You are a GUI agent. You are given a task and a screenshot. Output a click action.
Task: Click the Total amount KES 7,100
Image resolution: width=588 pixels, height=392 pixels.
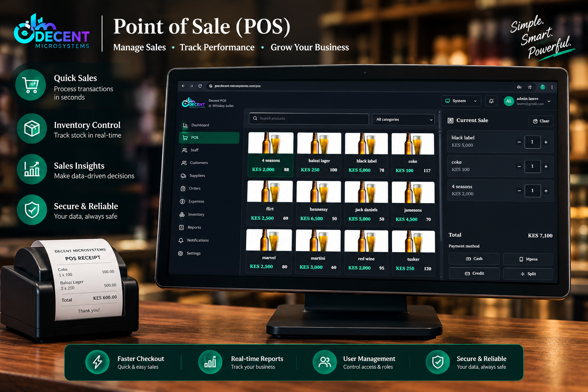click(x=540, y=236)
